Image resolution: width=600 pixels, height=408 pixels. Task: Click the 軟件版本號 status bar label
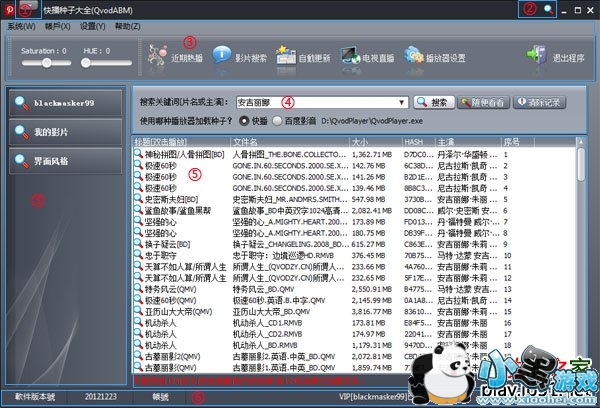35,397
